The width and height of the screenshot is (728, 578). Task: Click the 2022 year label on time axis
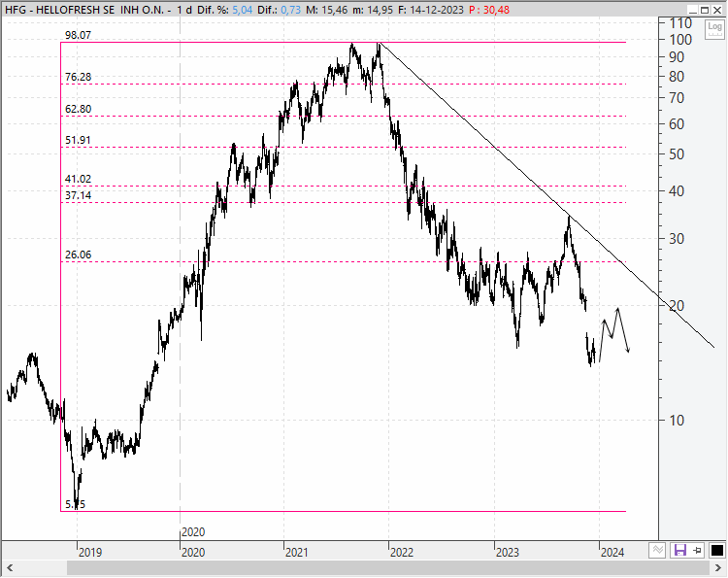coord(402,553)
